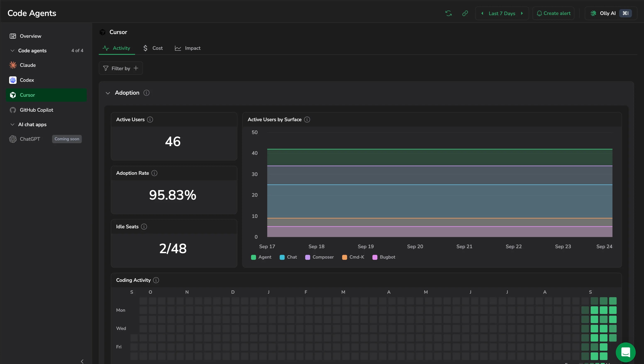This screenshot has width=644, height=364.
Task: Select Claude in the sidebar
Action: point(46,65)
